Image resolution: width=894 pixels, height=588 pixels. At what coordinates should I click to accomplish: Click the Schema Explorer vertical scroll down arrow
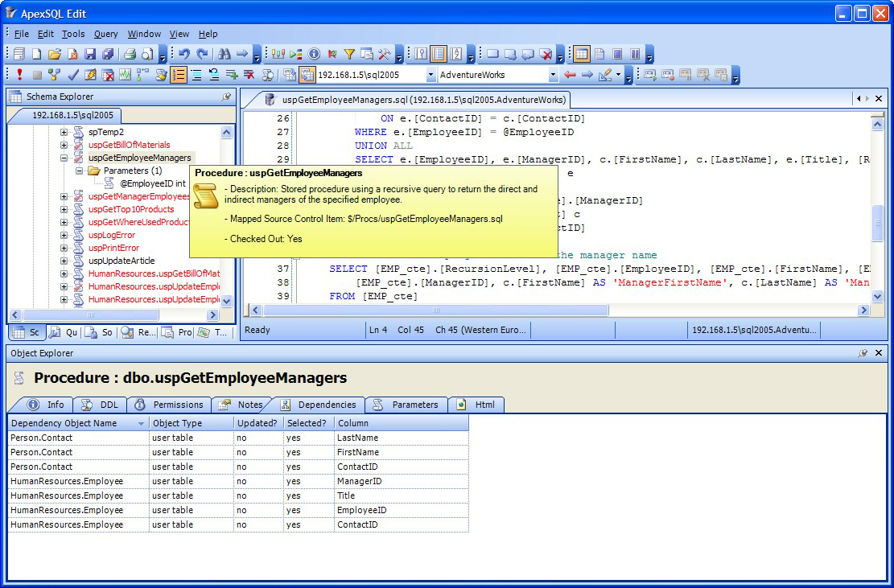226,302
